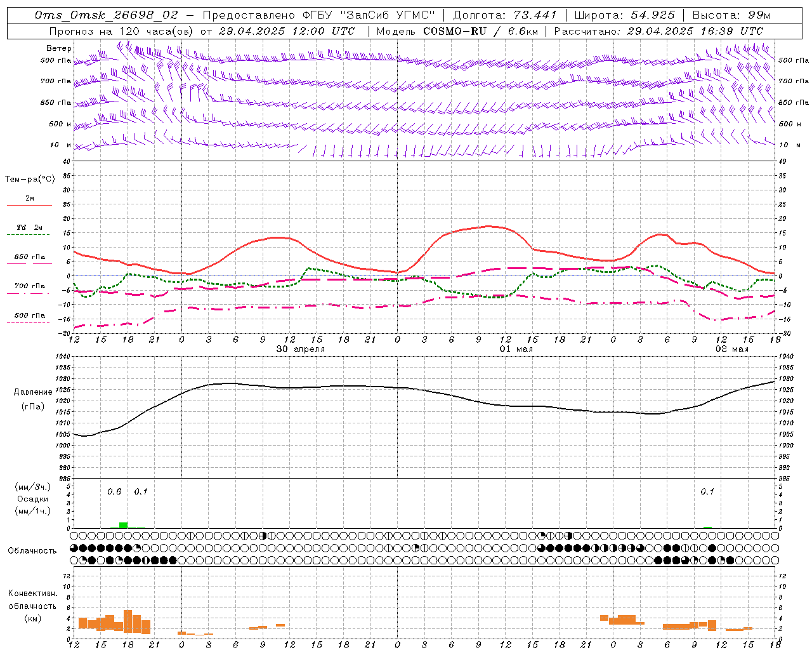Click the "Облачность" cloud cover label
Image resolution: width=812 pixels, height=650 pixels.
pyautogui.click(x=32, y=551)
